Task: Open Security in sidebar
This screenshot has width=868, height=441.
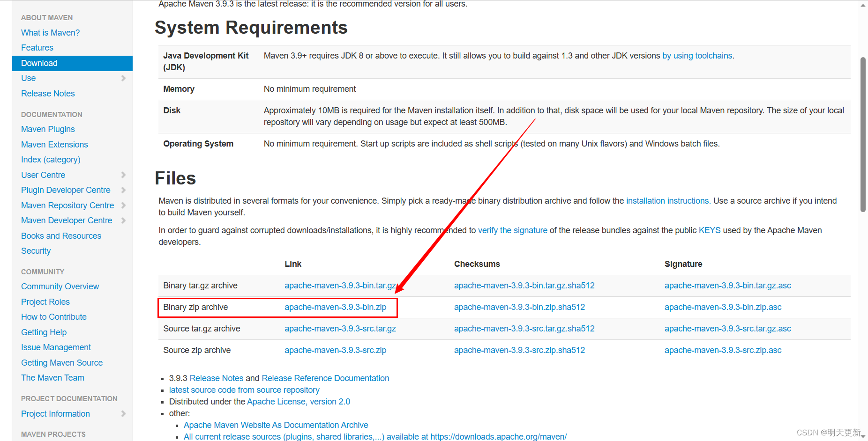Action: 36,251
